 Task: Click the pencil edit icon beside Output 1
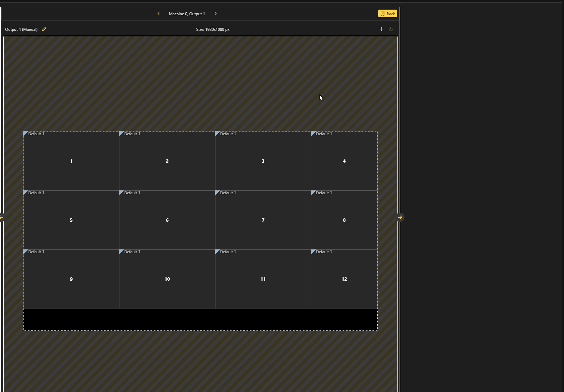click(44, 29)
